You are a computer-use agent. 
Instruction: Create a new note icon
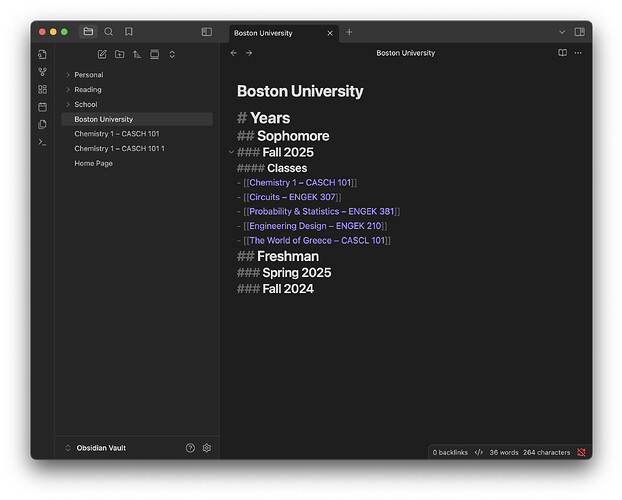tap(102, 54)
